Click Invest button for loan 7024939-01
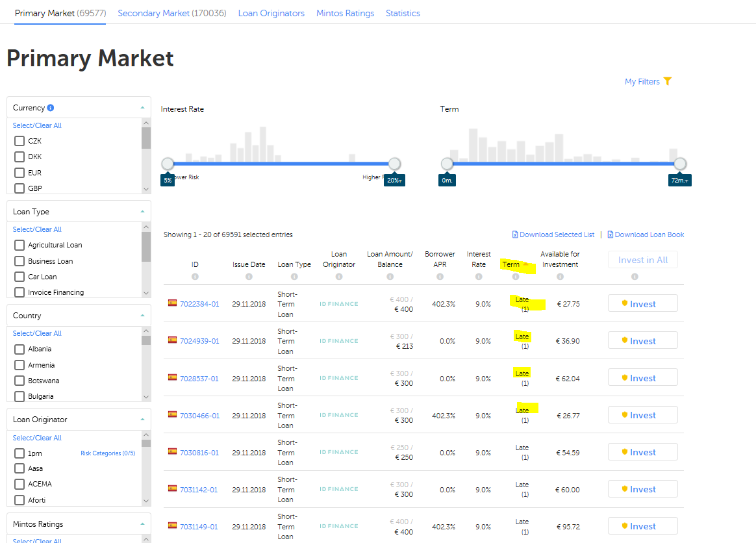 [x=642, y=341]
